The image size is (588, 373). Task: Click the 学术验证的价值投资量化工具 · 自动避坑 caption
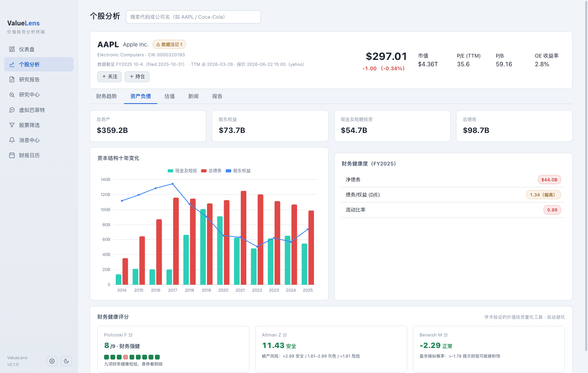tap(524, 317)
